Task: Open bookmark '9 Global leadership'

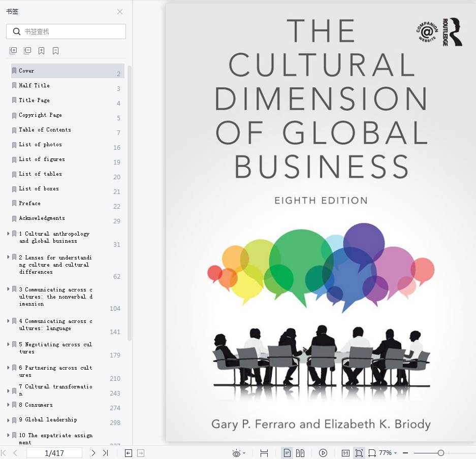Action: point(48,420)
